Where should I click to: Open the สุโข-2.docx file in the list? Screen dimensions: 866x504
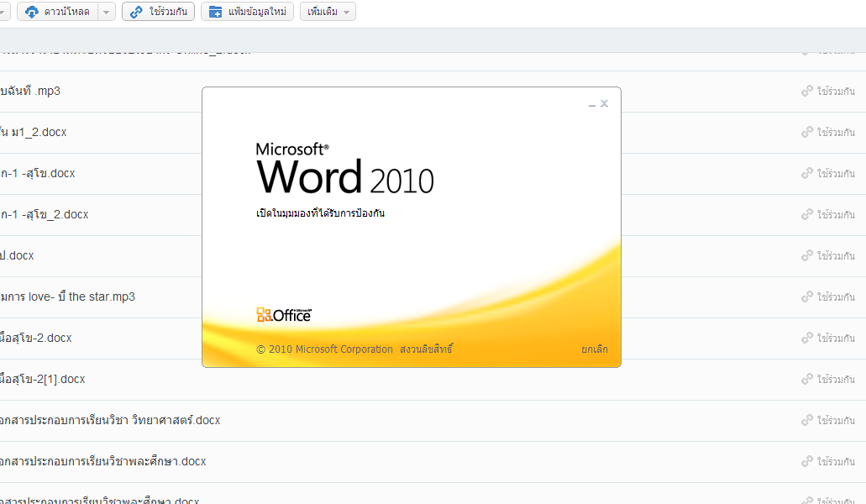tap(36, 338)
